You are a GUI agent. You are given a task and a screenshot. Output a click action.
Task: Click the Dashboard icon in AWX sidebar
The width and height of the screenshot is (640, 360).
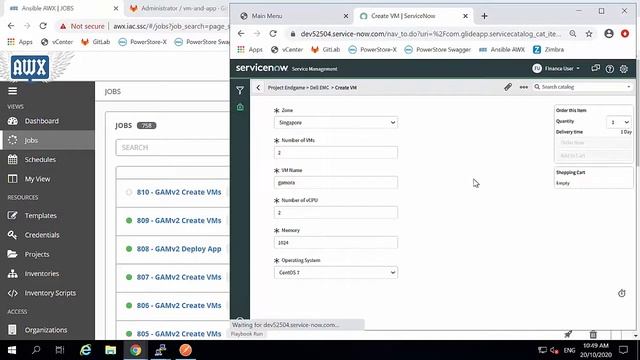click(x=13, y=121)
